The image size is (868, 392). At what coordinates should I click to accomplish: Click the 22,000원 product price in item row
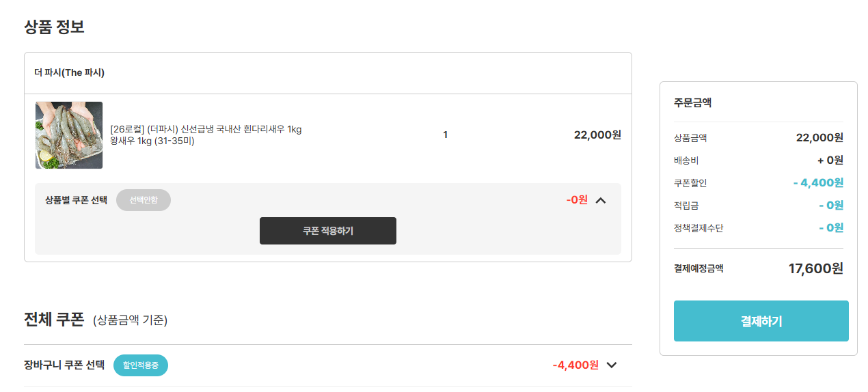pyautogui.click(x=597, y=135)
